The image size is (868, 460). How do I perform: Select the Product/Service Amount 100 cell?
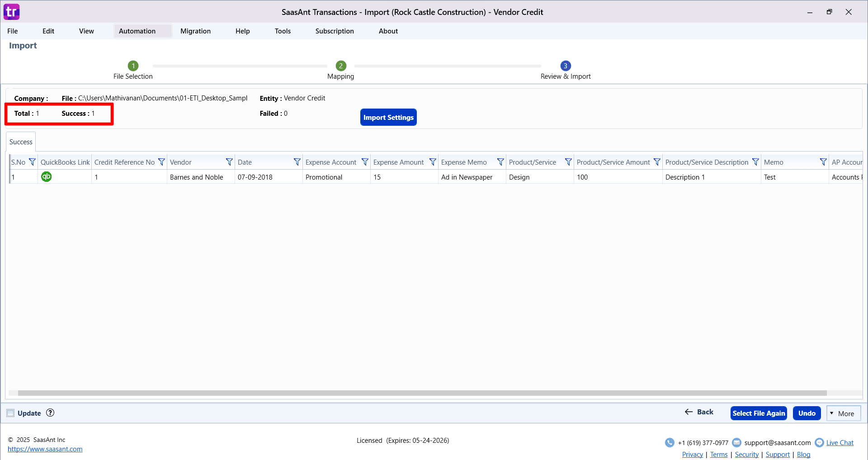[x=618, y=177]
